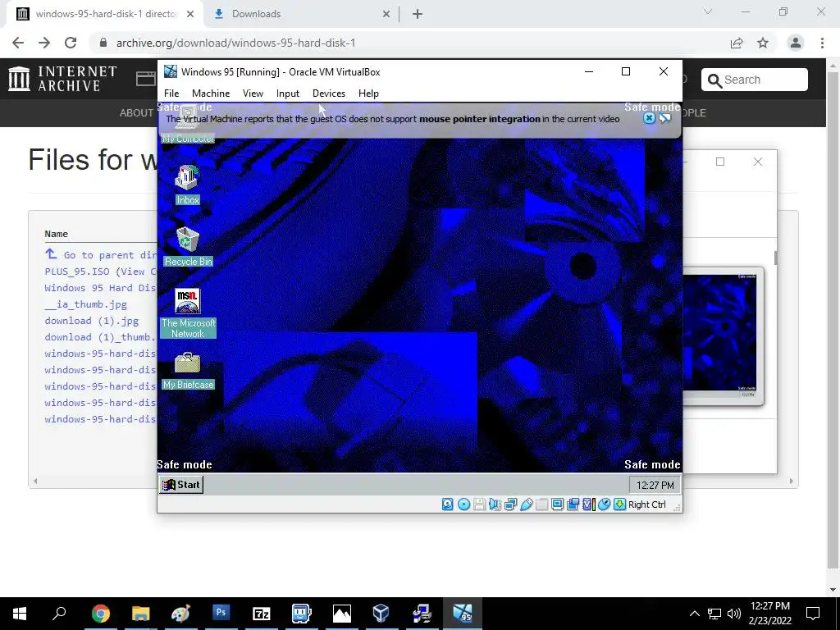840x630 pixels.
Task: Open Chrome three-dot menu
Action: (822, 43)
